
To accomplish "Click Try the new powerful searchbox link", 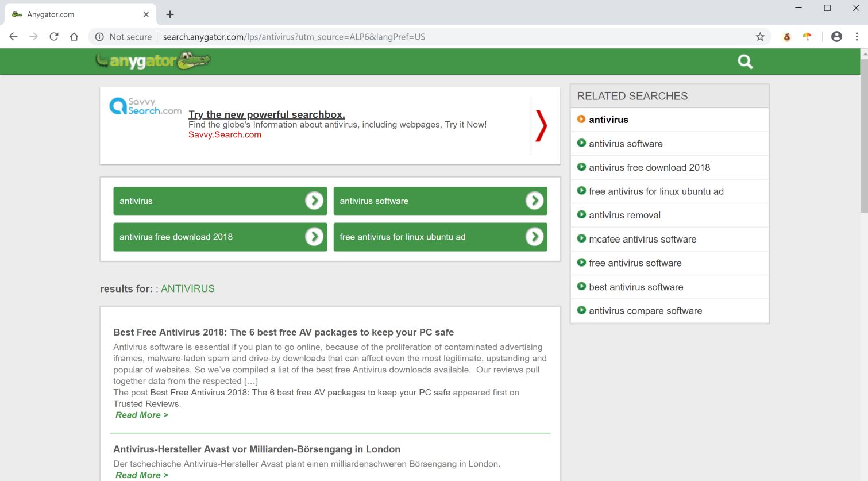I will click(266, 114).
